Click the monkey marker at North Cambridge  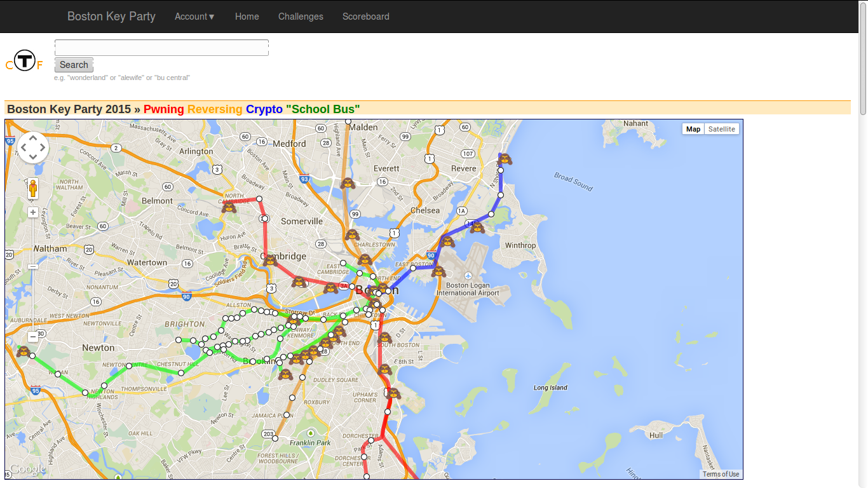pyautogui.click(x=229, y=207)
